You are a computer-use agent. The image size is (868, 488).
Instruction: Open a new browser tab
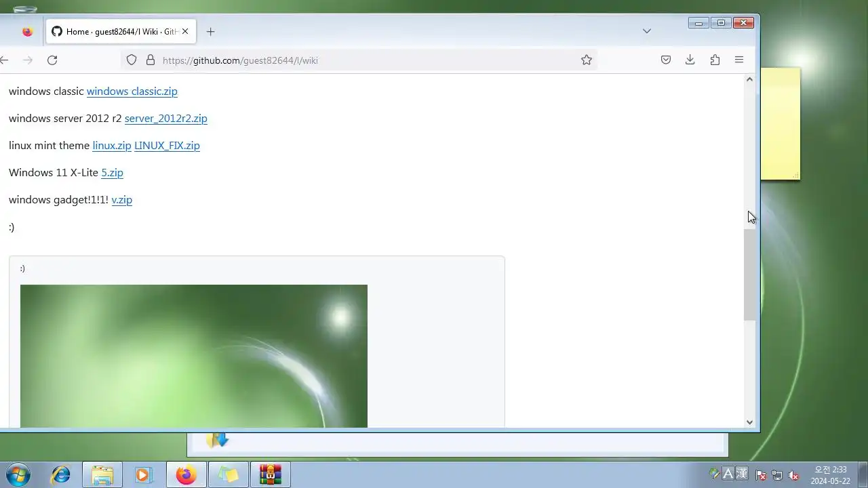(x=210, y=32)
